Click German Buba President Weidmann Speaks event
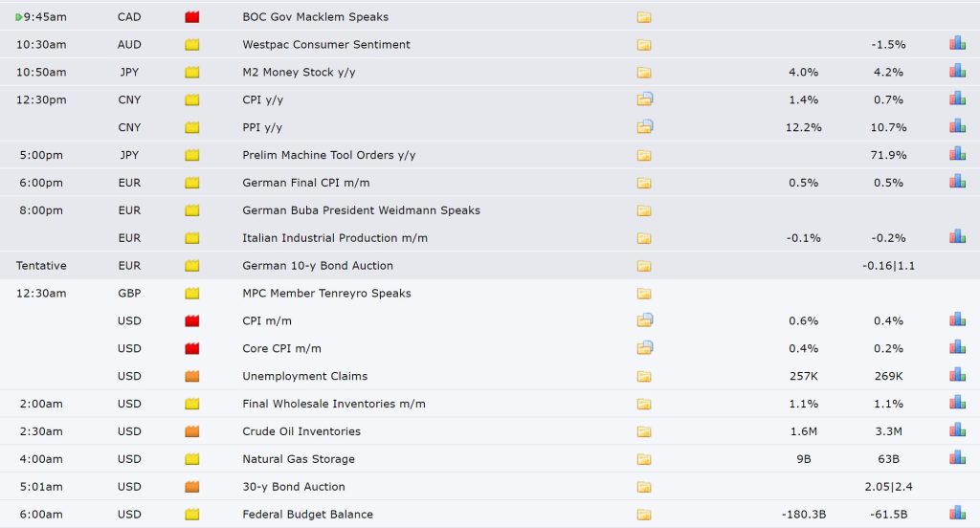 click(x=361, y=210)
